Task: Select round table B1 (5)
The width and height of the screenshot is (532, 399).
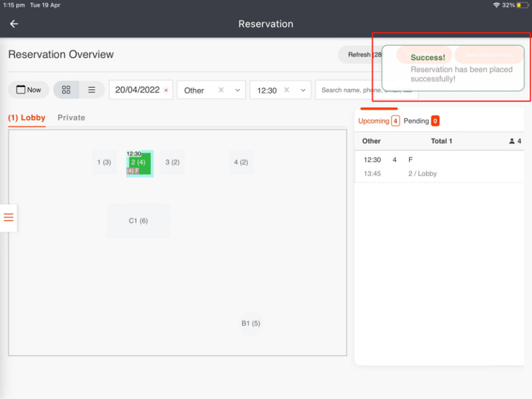Action: tap(250, 323)
